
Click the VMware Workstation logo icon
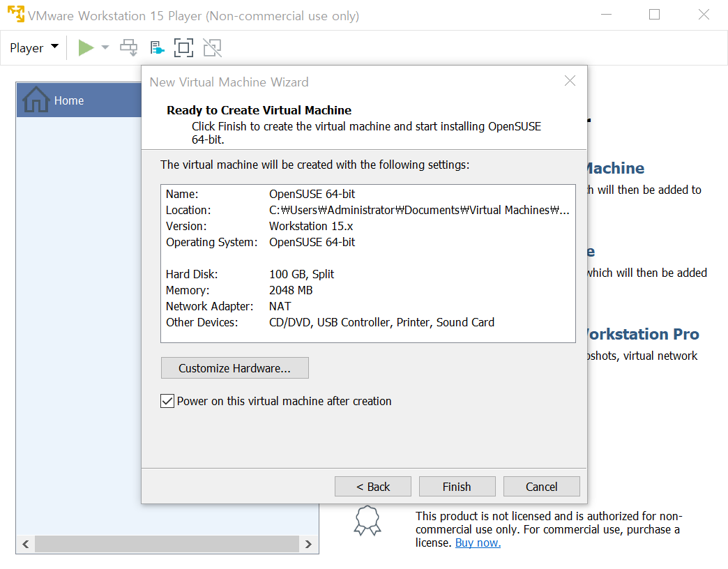pyautogui.click(x=16, y=14)
